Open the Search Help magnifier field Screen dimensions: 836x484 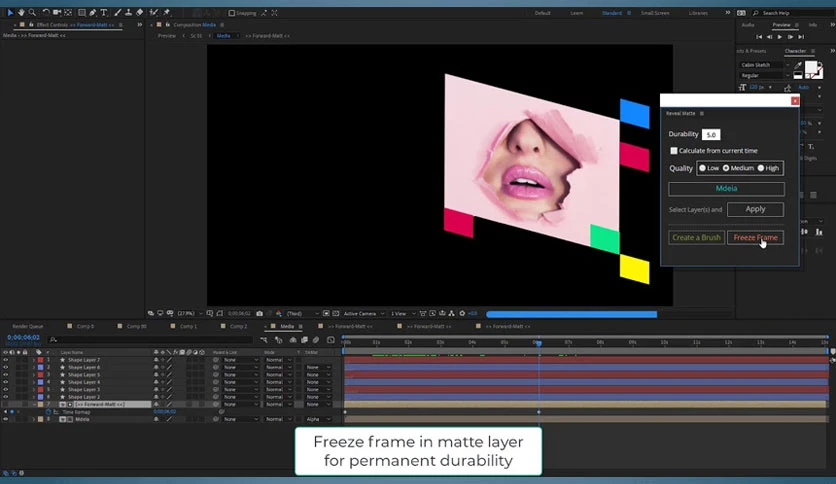coord(793,13)
